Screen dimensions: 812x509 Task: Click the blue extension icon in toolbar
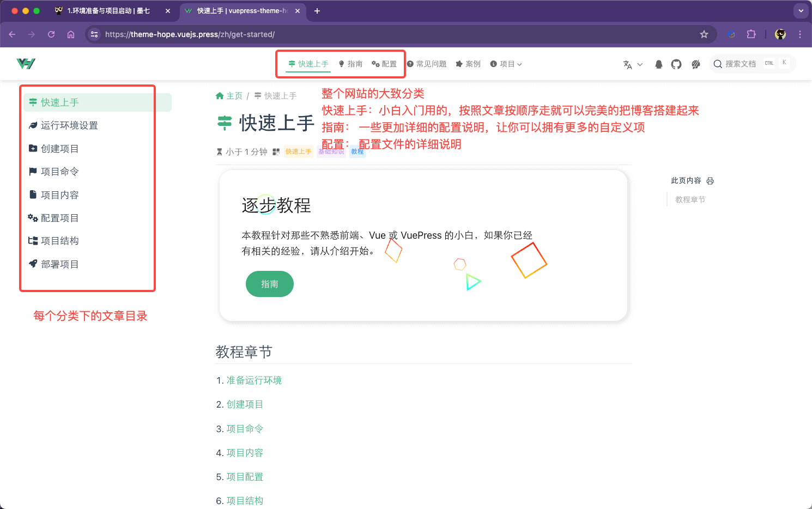tap(731, 34)
